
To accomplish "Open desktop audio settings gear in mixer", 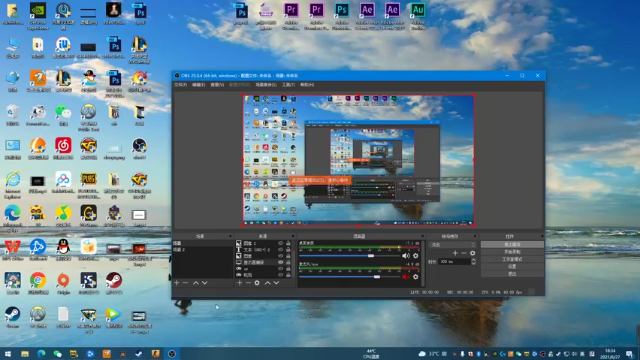I will (x=416, y=256).
